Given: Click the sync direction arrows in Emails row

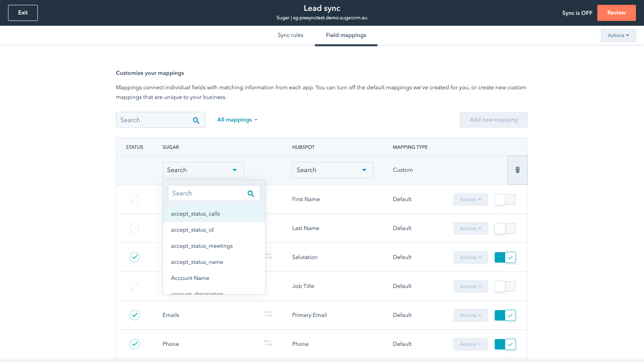Looking at the screenshot, I should 268,314.
